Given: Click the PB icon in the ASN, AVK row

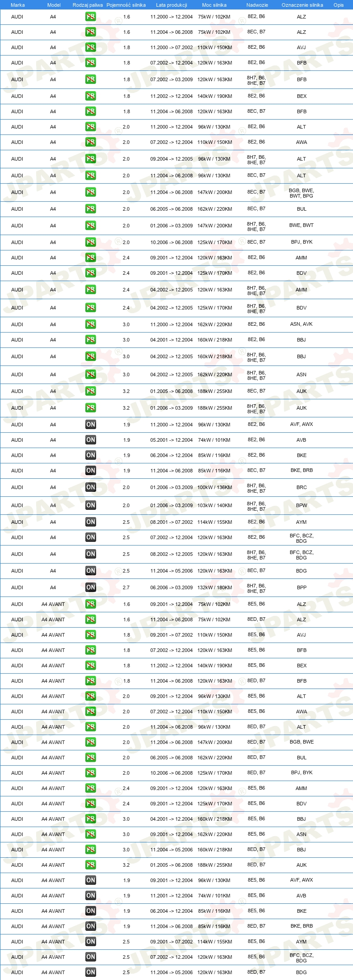Looking at the screenshot, I should [91, 324].
